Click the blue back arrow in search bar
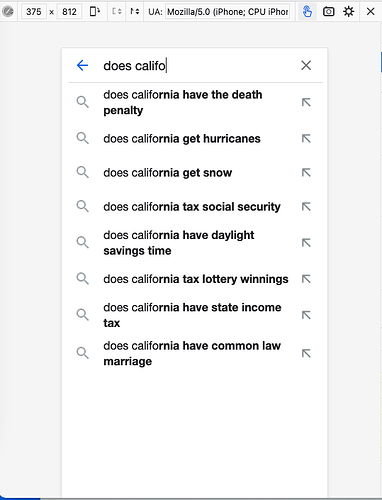Viewport: 382px width, 500px height. [x=82, y=65]
